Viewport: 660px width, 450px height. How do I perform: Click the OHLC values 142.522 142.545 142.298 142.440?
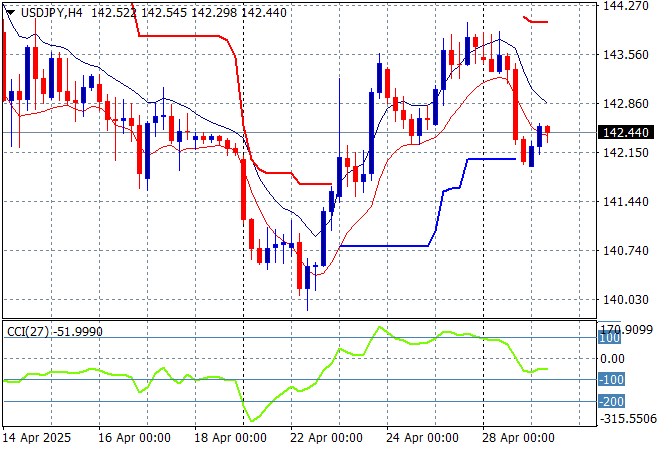tap(189, 13)
